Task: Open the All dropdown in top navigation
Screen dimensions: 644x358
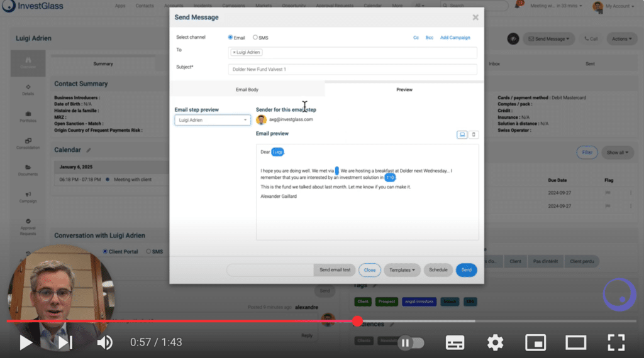Action: pos(419,6)
